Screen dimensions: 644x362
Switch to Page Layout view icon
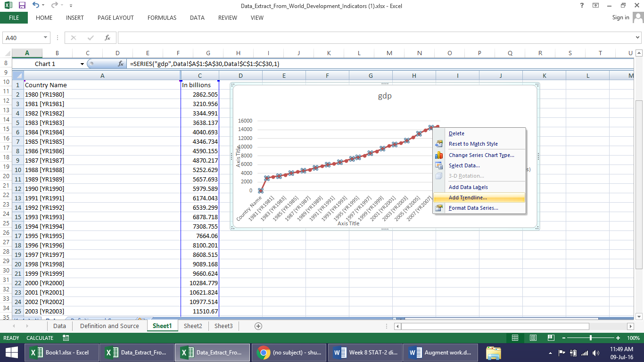point(533,338)
